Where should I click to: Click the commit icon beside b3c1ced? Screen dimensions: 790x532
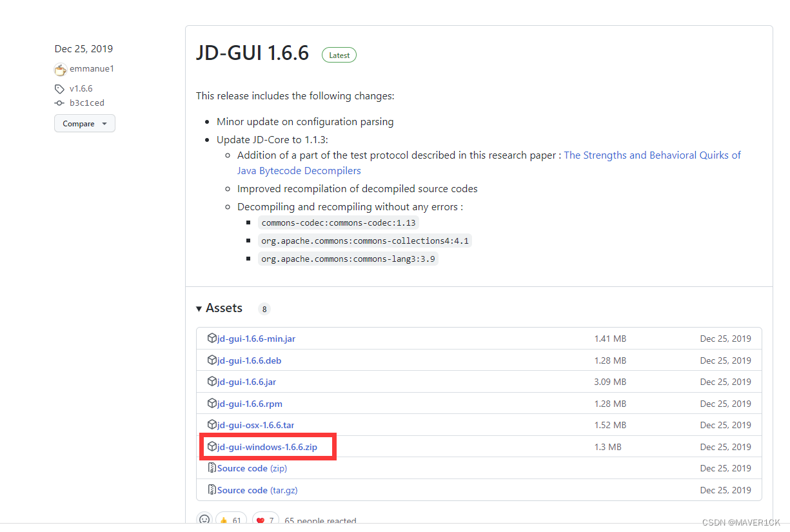click(x=60, y=103)
